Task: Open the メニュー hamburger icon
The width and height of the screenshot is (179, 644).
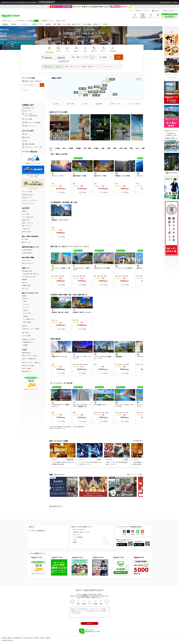Action: coord(158,15)
